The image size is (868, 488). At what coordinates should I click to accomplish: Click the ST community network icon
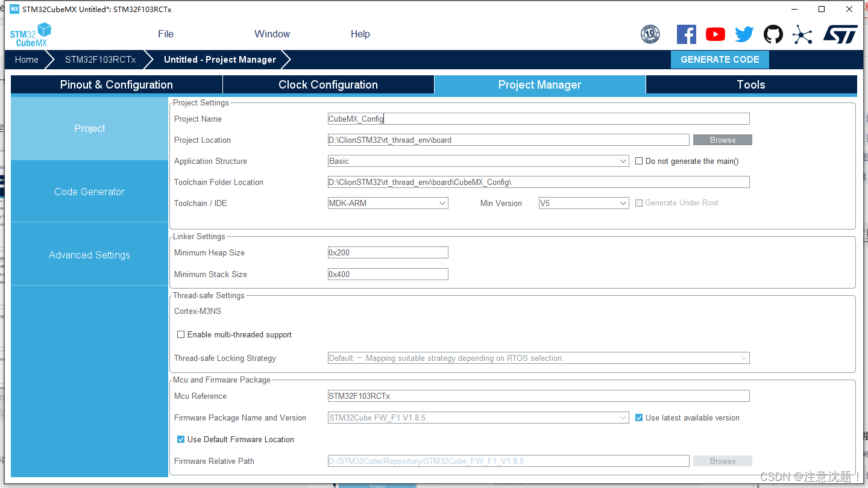coord(802,34)
